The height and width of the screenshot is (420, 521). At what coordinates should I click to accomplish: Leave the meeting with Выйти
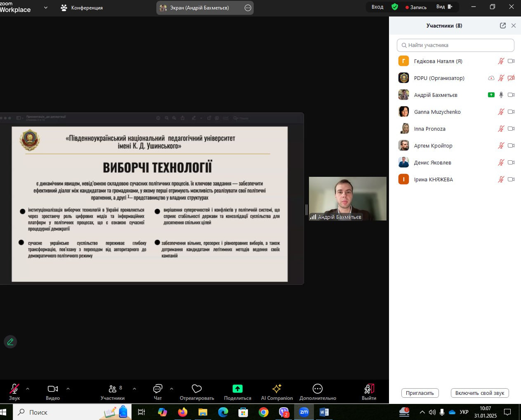coord(369,392)
